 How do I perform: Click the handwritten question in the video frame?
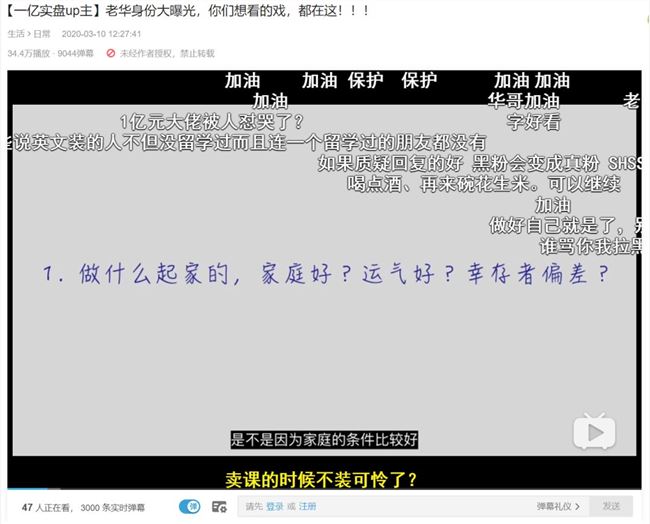pos(325,272)
